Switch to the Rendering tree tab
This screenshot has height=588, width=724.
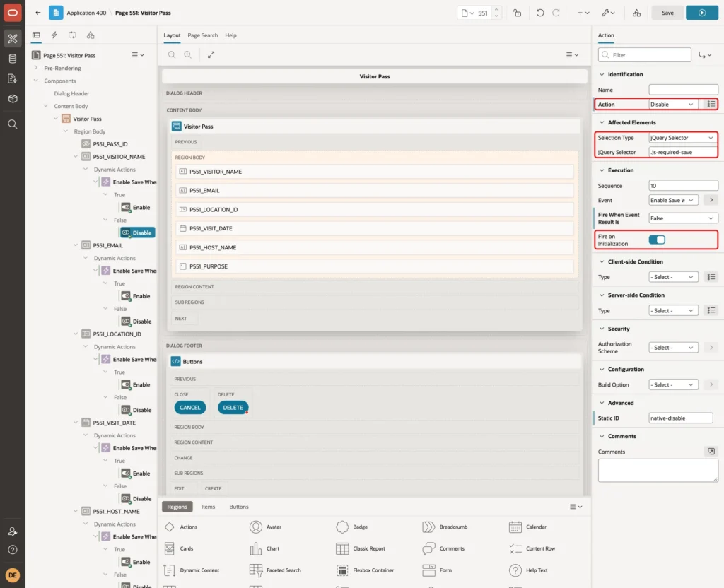[x=36, y=35]
